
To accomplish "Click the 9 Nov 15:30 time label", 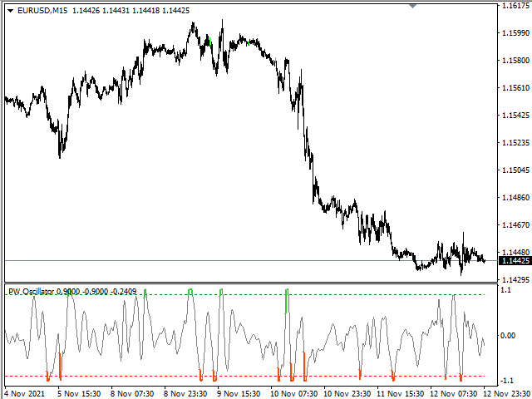I will tap(239, 394).
